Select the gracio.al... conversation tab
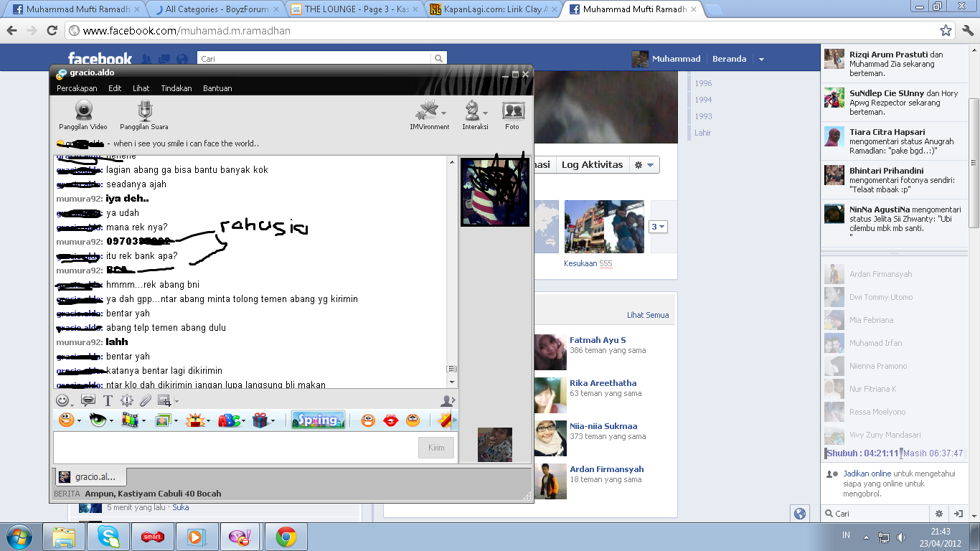980x551 pixels. [90, 476]
